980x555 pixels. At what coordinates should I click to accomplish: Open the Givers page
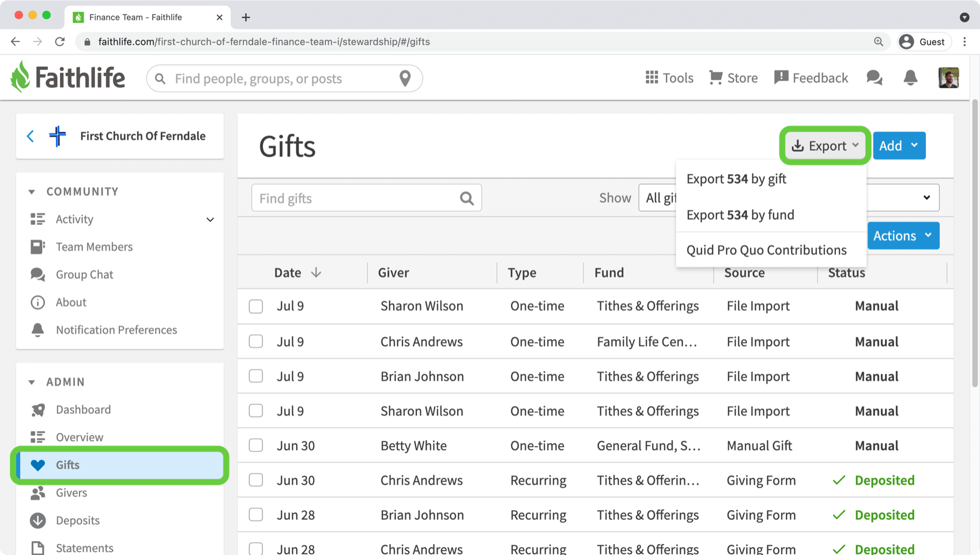[71, 493]
